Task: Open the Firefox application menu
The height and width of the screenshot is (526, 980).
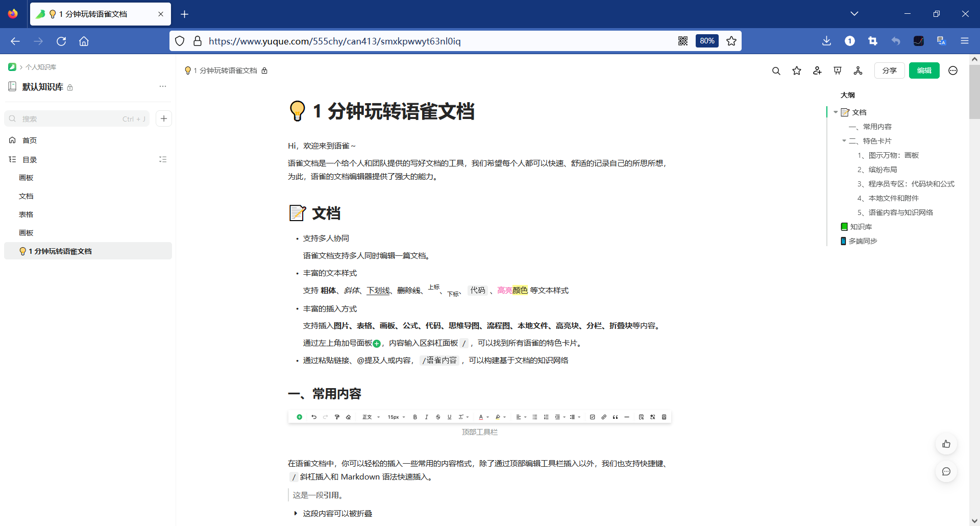Action: [965, 41]
